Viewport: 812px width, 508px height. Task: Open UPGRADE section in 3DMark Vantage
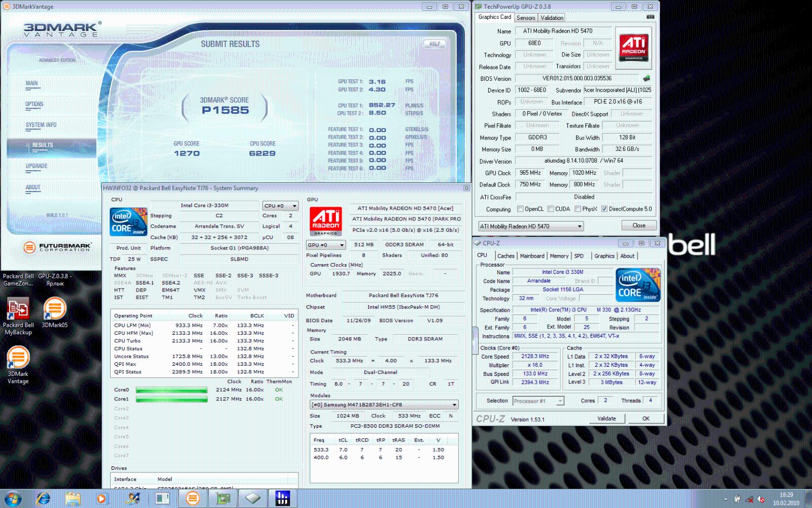point(37,166)
